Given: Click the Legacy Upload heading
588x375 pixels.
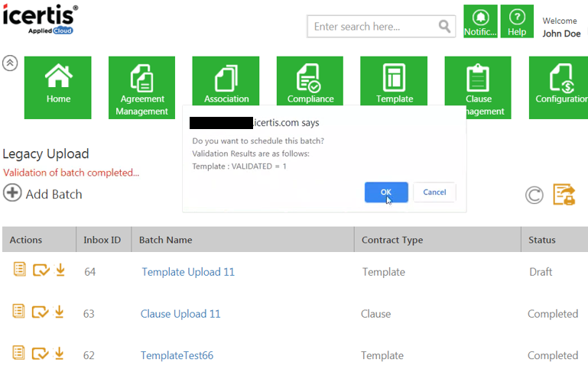Looking at the screenshot, I should click(46, 154).
